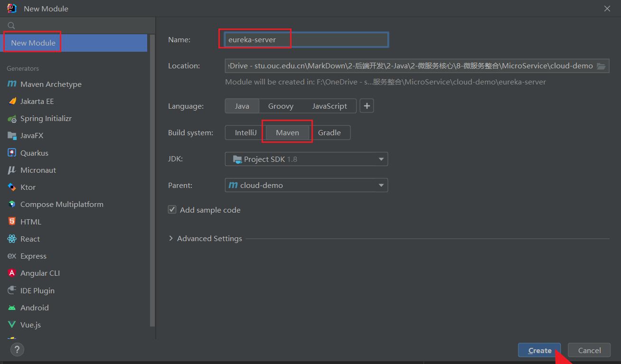The image size is (621, 364).
Task: Click the Angular CLI icon
Action: [x=12, y=273]
